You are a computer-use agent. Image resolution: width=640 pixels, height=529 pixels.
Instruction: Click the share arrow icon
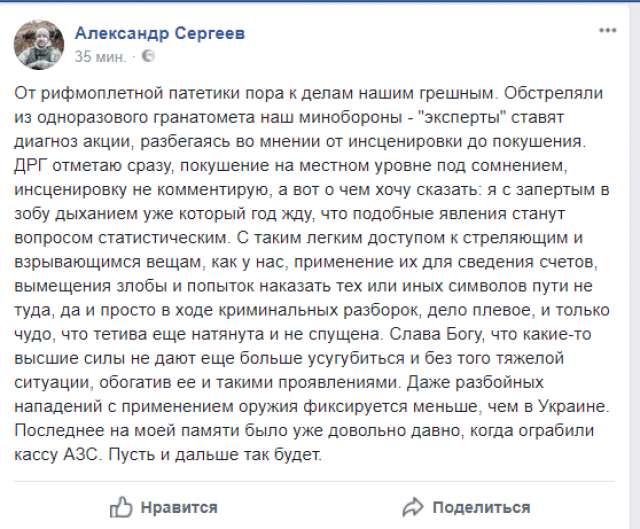(411, 507)
